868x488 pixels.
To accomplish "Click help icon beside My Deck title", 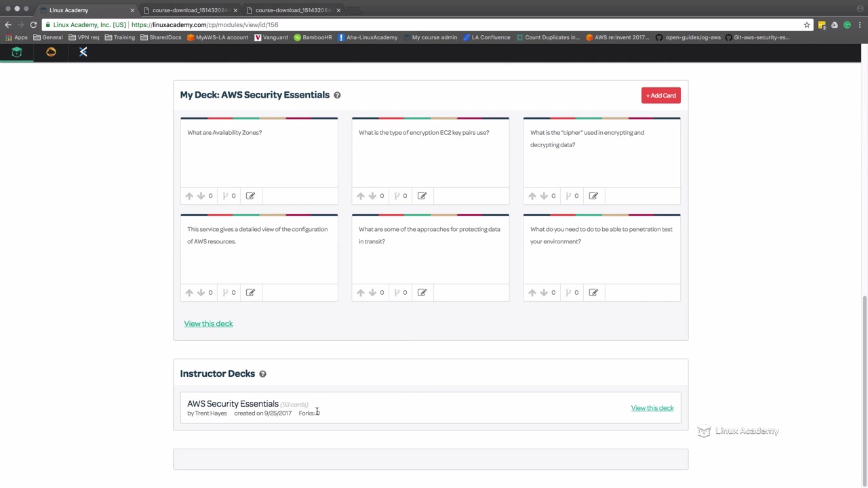I will (337, 96).
